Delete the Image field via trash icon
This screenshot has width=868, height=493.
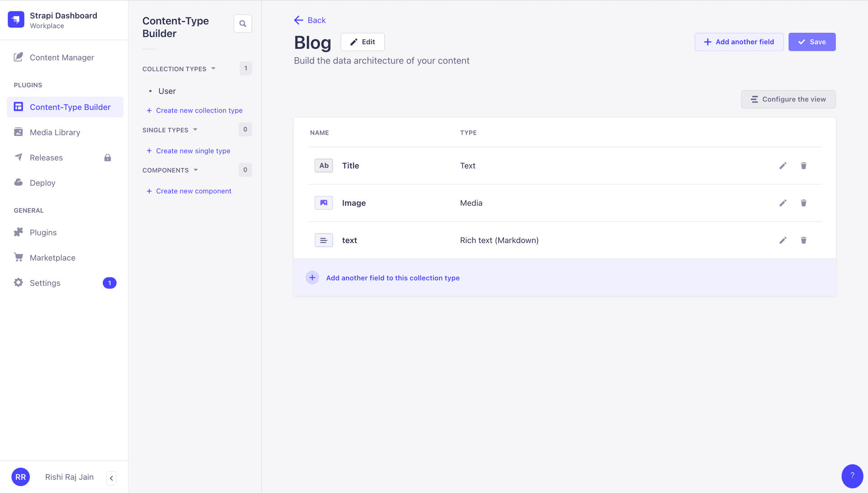[x=803, y=203]
